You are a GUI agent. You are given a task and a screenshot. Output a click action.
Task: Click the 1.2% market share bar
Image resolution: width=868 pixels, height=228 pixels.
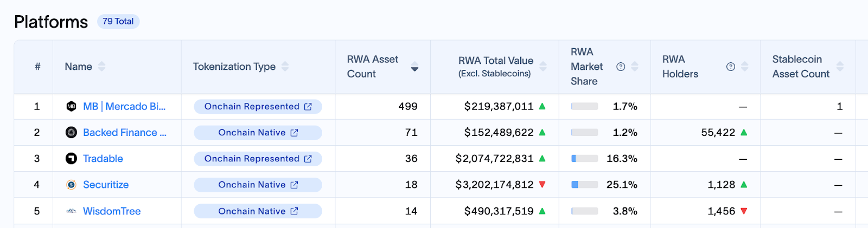tap(585, 132)
